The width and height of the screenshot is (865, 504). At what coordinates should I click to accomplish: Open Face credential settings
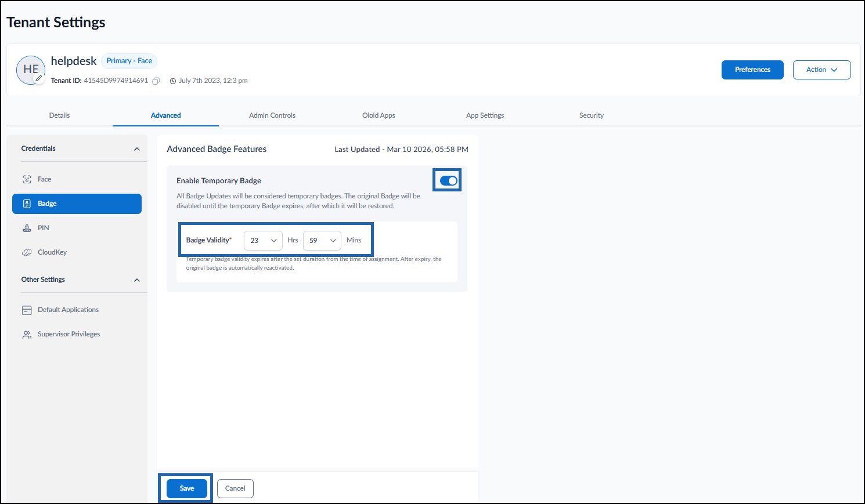click(77, 179)
